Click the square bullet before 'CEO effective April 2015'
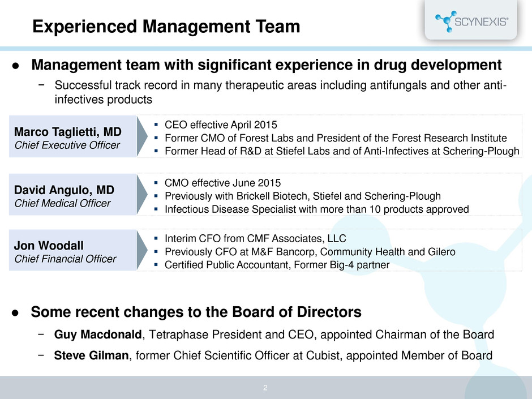The image size is (532, 399). point(157,125)
